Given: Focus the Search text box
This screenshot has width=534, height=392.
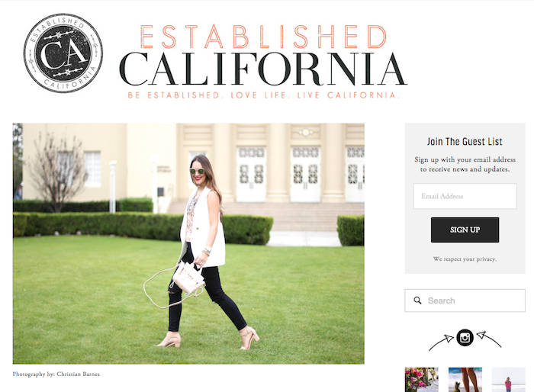Looking at the screenshot, I should 465,300.
